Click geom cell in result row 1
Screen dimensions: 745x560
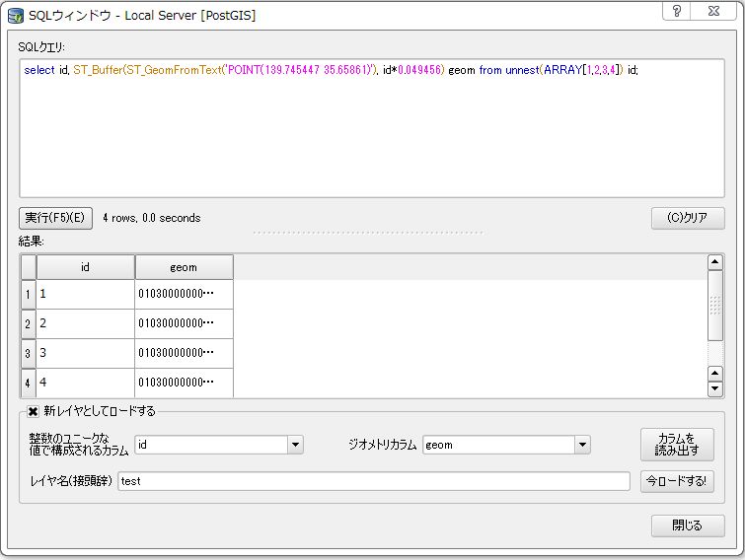(x=184, y=294)
